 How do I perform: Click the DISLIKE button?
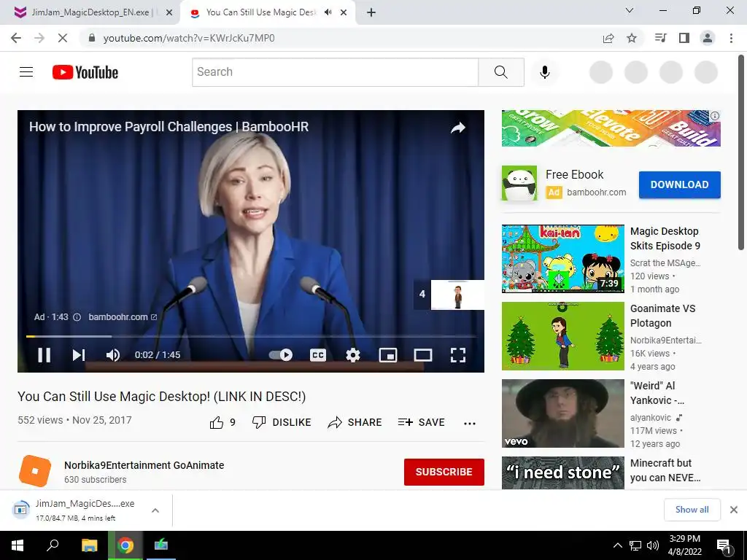(x=282, y=422)
